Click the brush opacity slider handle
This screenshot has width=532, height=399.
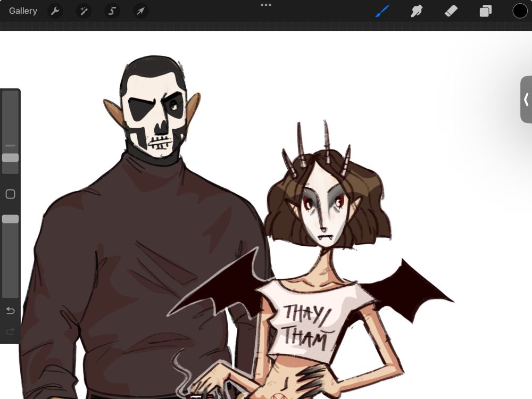tap(11, 219)
